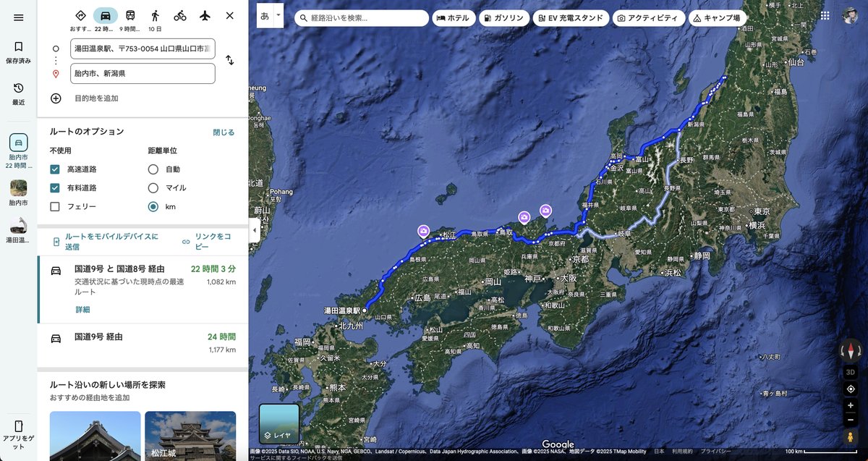Select the bicycle mode tab
The image size is (868, 461).
(x=179, y=15)
